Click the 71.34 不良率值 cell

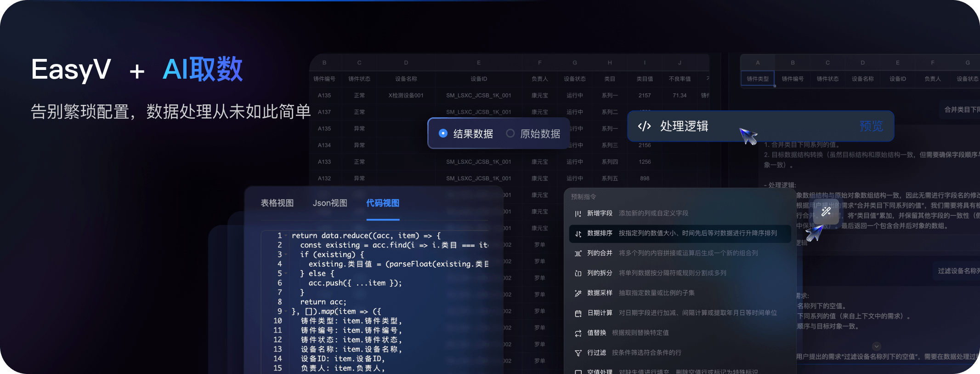[680, 95]
